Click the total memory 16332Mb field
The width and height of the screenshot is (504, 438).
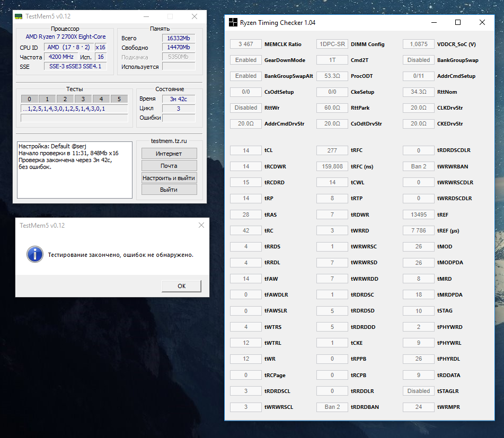(x=179, y=38)
